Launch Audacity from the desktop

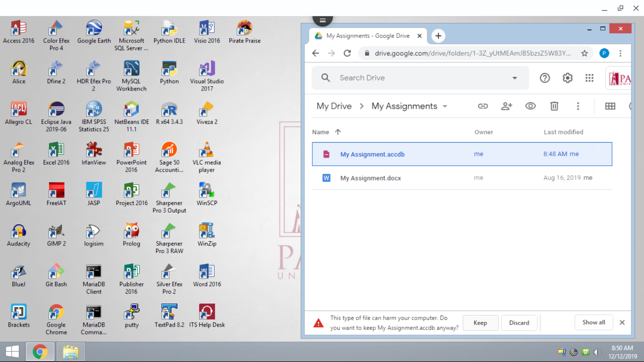18,236
